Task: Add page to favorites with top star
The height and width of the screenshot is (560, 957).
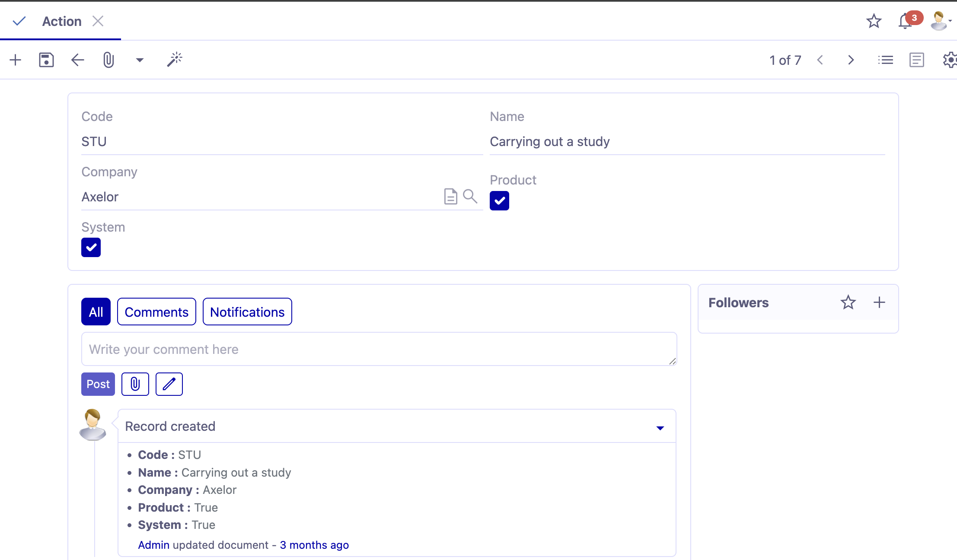Action: pyautogui.click(x=874, y=21)
